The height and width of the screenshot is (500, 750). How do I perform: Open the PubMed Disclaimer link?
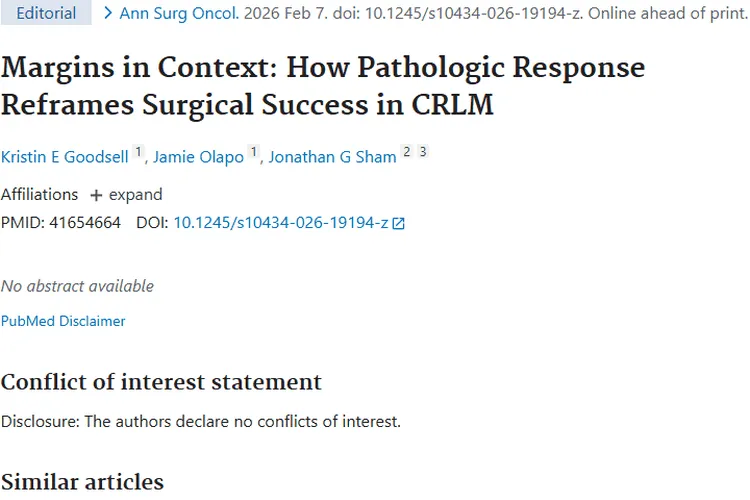tap(63, 321)
